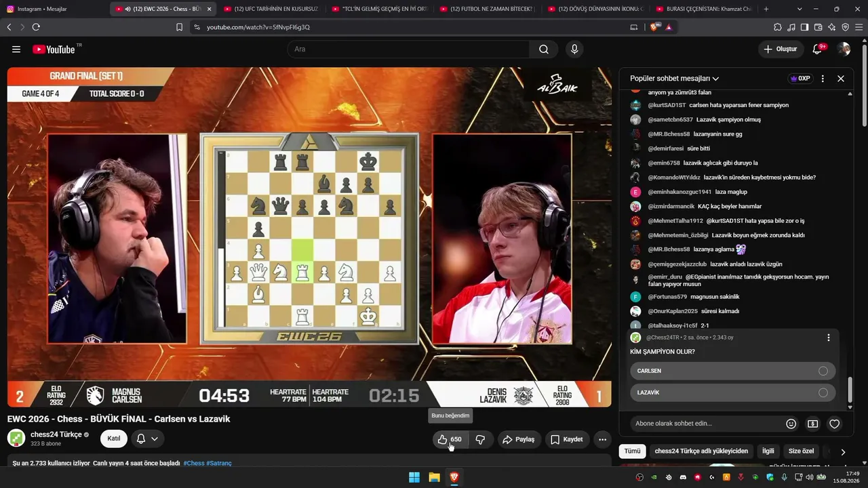Switch to BURASI ÇEÇENİSTAN tab

705,9
